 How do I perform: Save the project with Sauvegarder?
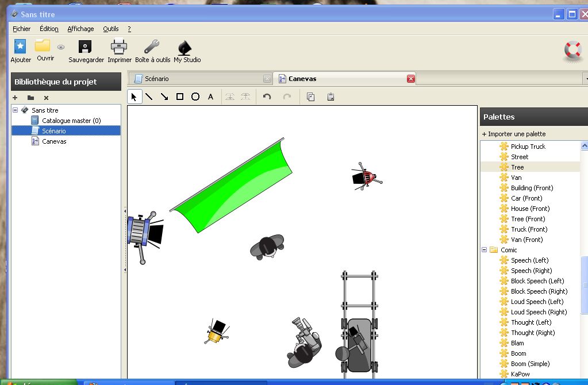click(x=84, y=47)
